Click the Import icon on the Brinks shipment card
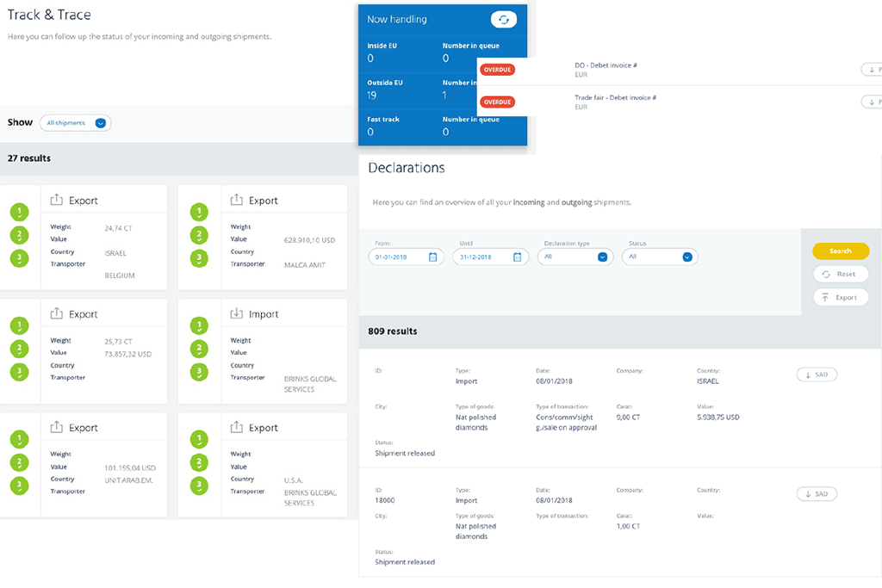This screenshot has width=882, height=588. pos(237,314)
